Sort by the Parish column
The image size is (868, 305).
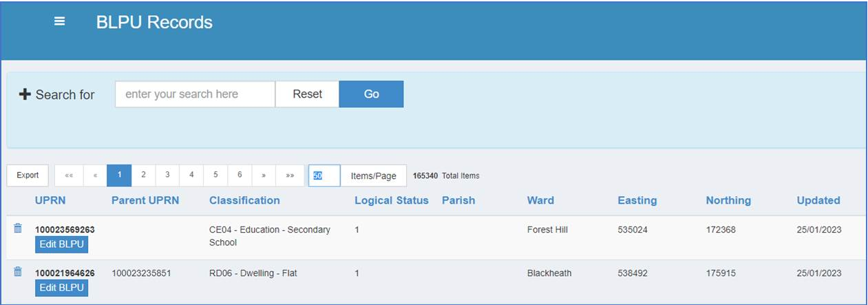pyautogui.click(x=458, y=200)
